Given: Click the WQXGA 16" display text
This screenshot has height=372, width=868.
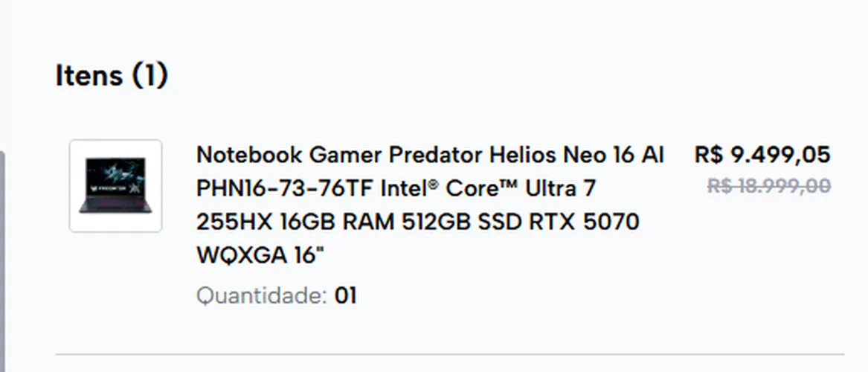Looking at the screenshot, I should coord(261,256).
